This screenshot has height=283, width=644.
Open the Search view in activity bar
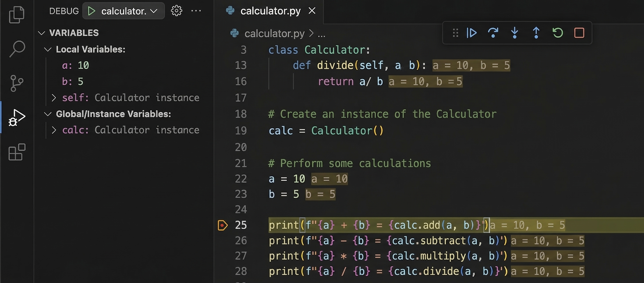tap(17, 49)
